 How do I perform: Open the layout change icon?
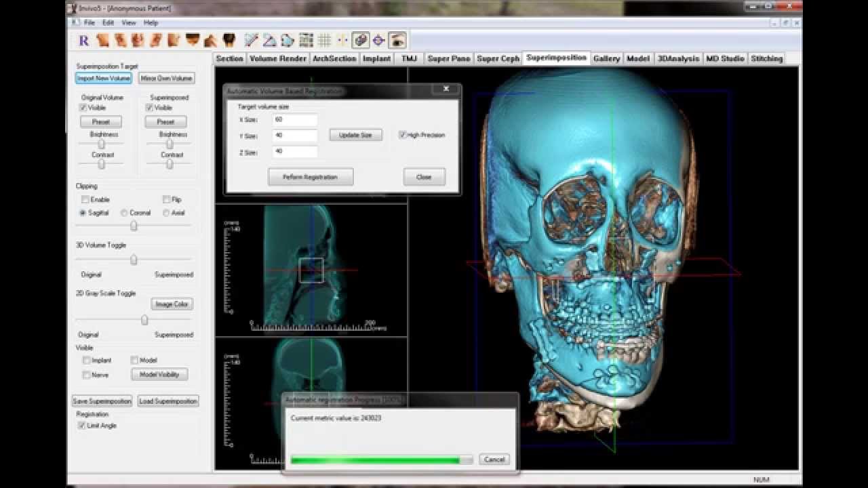306,41
